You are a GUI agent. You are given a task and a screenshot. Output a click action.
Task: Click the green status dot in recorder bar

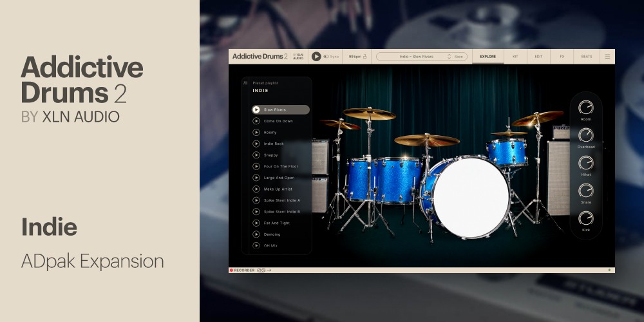(609, 270)
